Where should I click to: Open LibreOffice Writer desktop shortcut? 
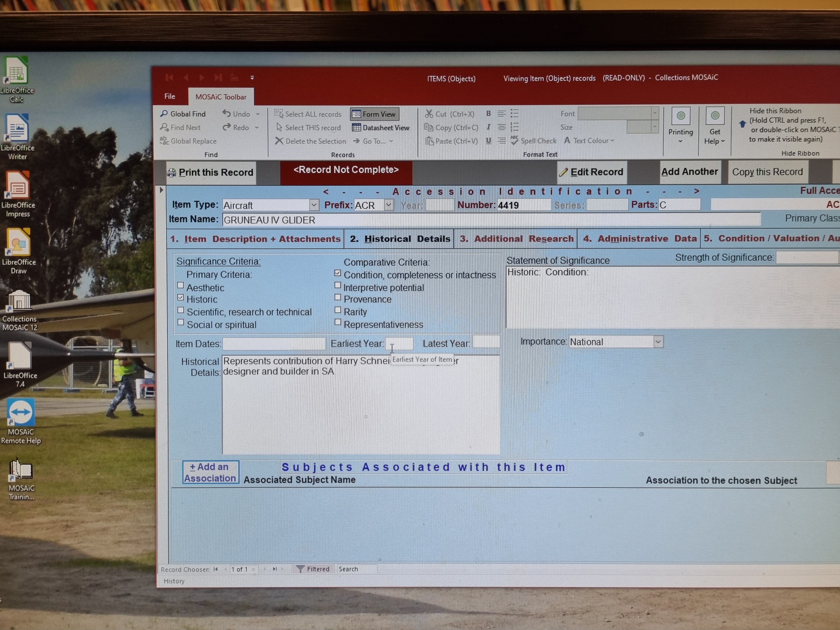(x=17, y=137)
